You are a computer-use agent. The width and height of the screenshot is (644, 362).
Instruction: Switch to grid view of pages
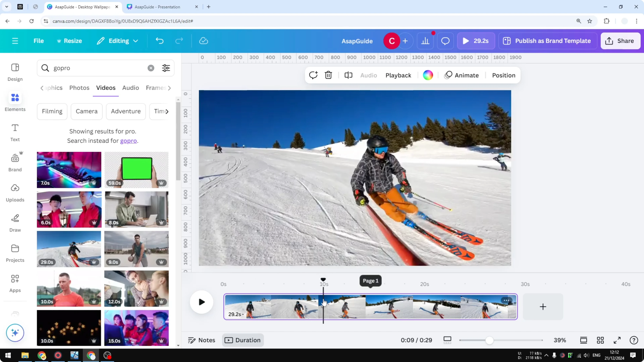tap(600, 340)
